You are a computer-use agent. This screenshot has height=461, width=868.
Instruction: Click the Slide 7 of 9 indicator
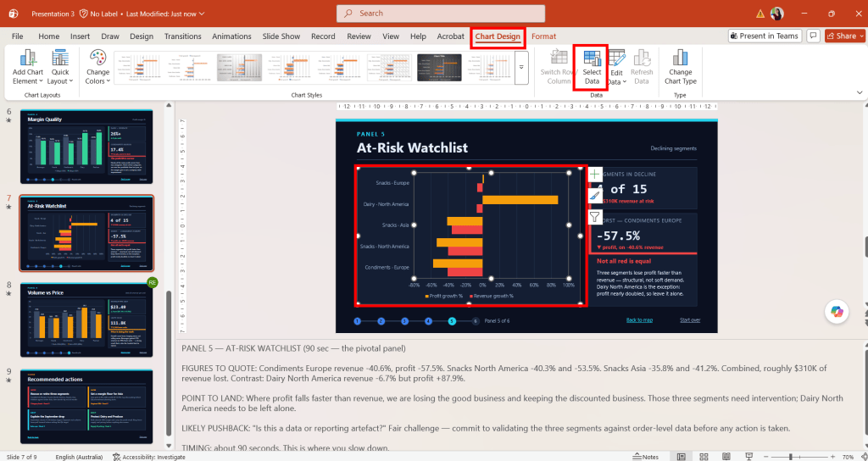(21, 457)
